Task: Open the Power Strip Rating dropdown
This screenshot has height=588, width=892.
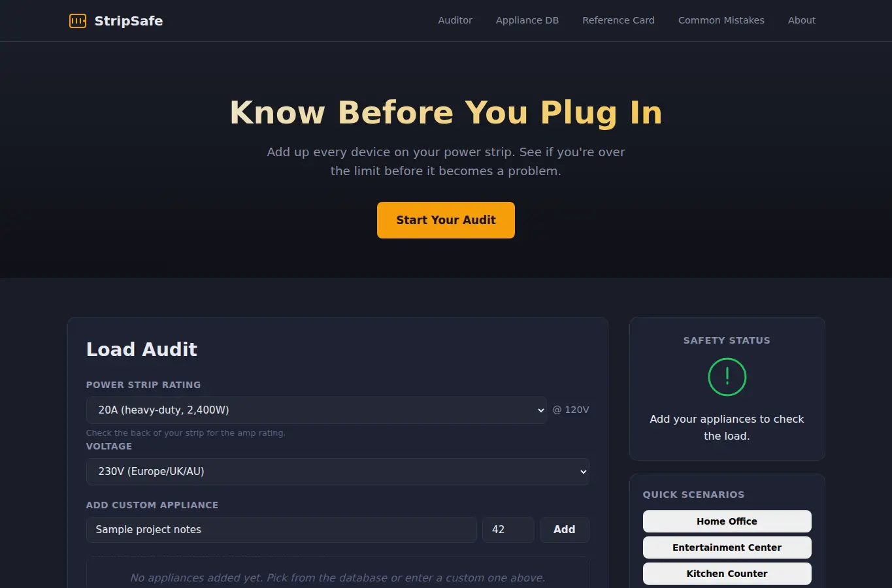Action: [316, 410]
